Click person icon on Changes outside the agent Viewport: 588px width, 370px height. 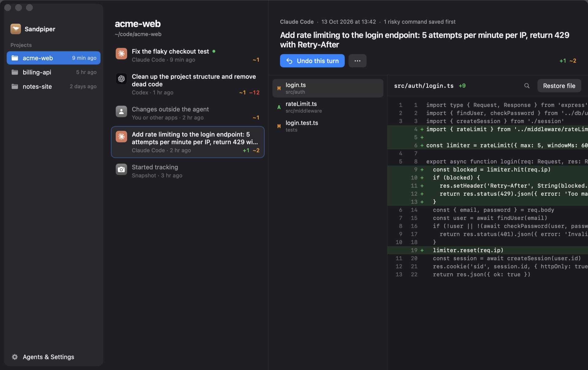(121, 112)
